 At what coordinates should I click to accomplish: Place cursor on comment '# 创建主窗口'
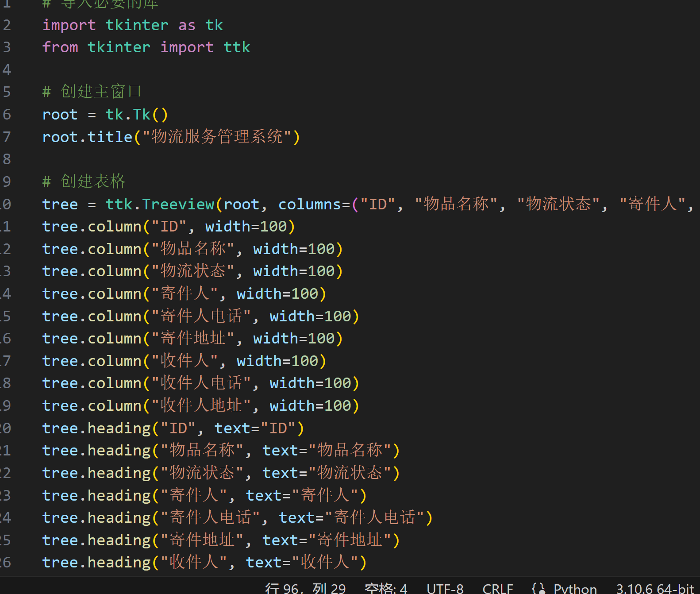(x=92, y=92)
